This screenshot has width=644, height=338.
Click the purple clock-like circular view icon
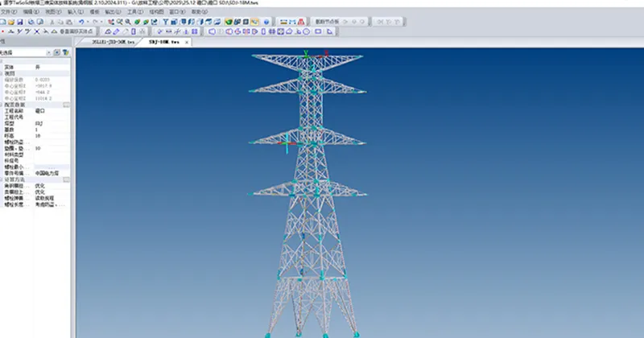click(307, 31)
